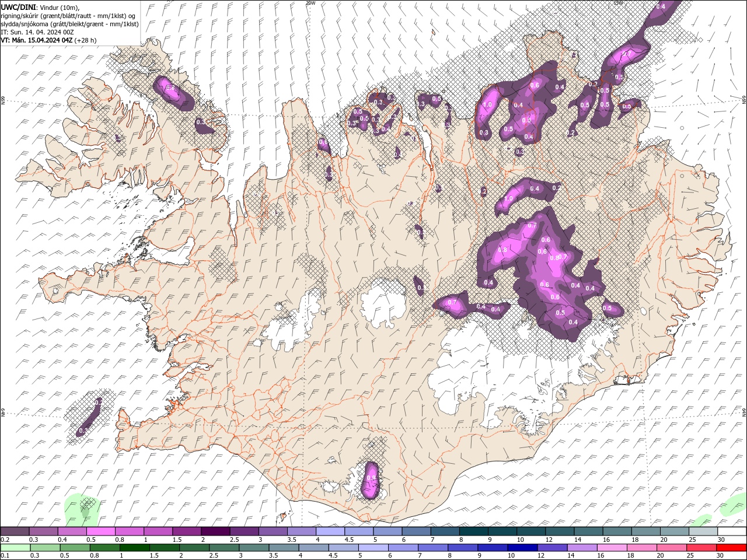
Task: Click the 'VT: Mán. 15.04.2024 04Z (+28 h)' line
Action: [x=49, y=40]
